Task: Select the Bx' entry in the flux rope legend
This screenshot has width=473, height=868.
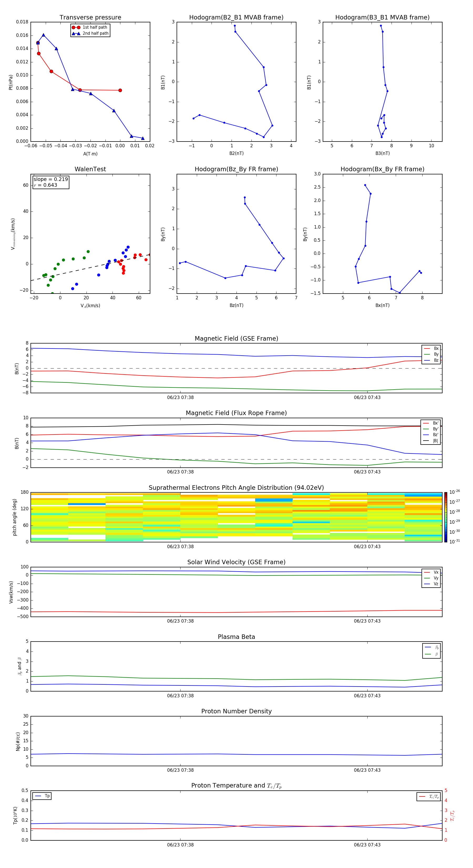Action: 431,423
